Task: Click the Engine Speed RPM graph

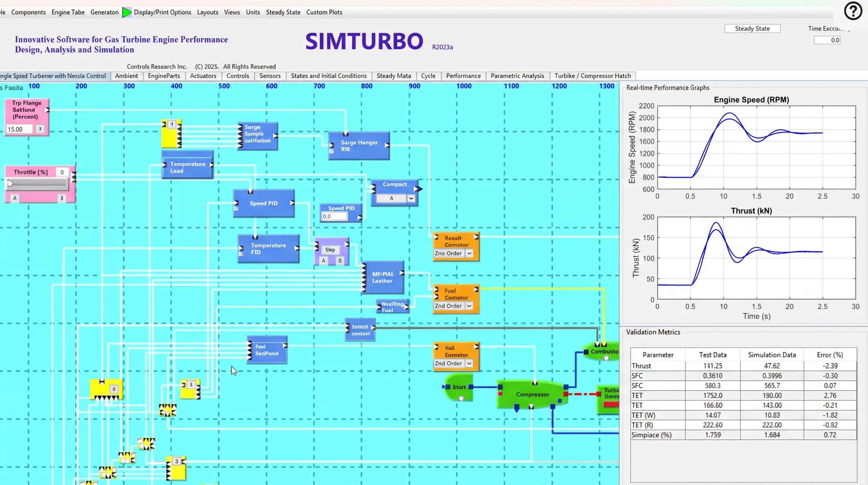Action: tap(756, 147)
